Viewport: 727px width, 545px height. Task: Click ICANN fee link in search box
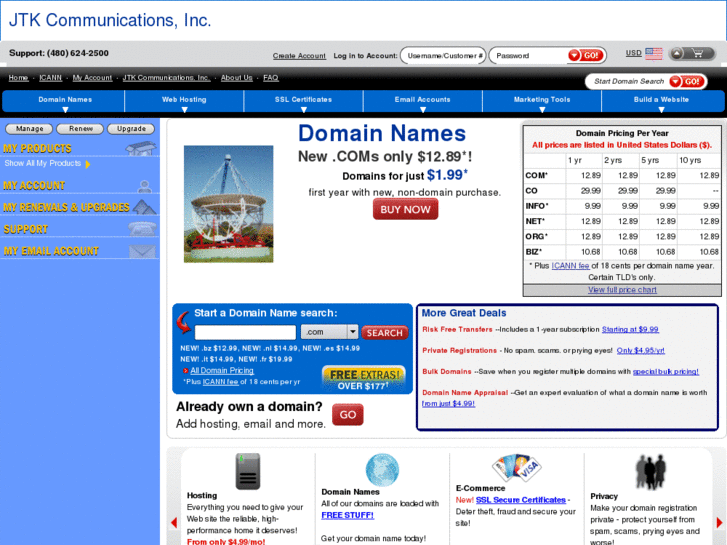tap(220, 382)
